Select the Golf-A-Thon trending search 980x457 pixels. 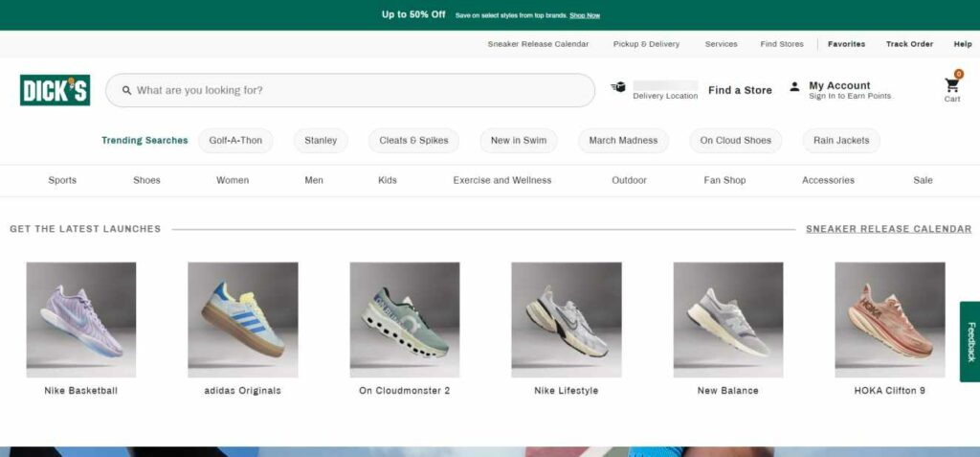click(235, 140)
